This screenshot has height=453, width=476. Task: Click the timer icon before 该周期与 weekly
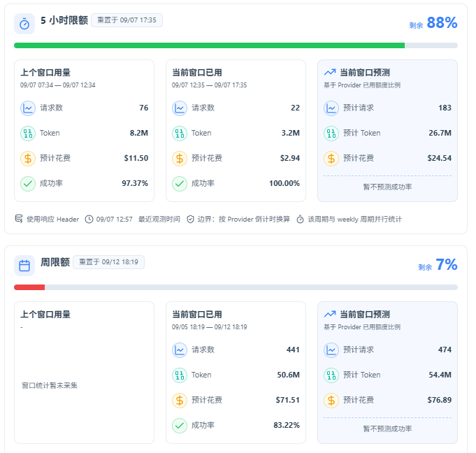pos(300,219)
